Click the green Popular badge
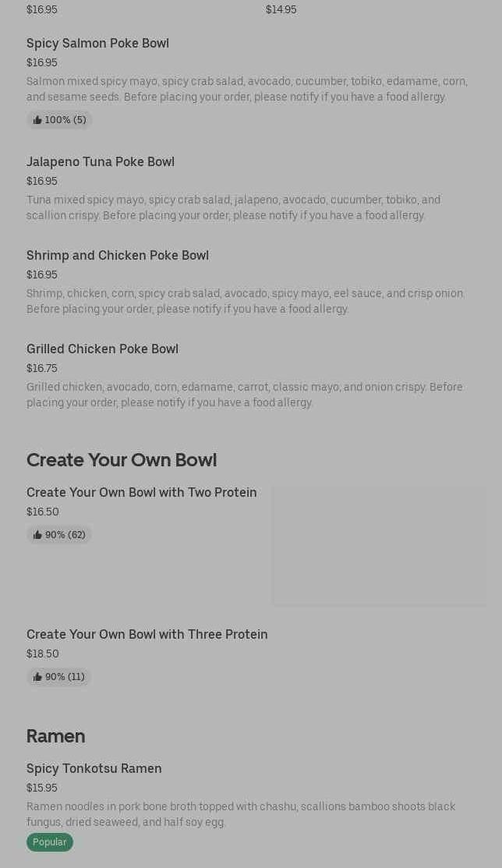Screen dimensions: 502x868 click(50, 842)
